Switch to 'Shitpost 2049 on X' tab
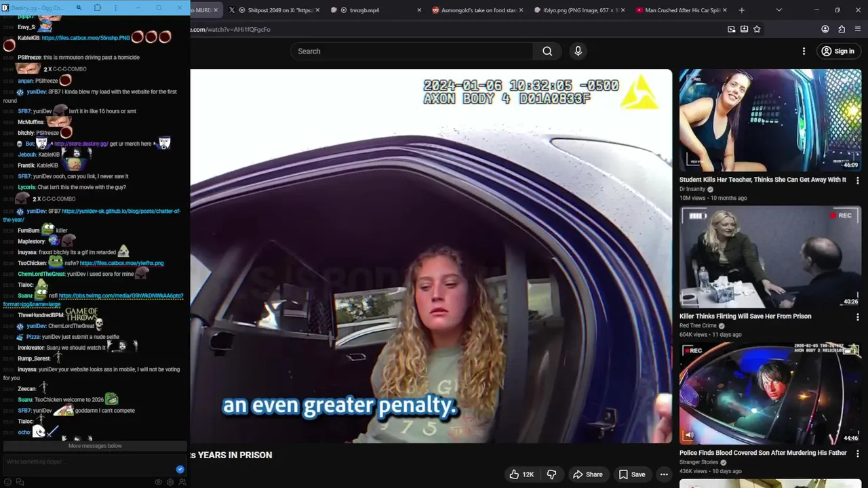Screen dimensions: 868x488 point(275,10)
